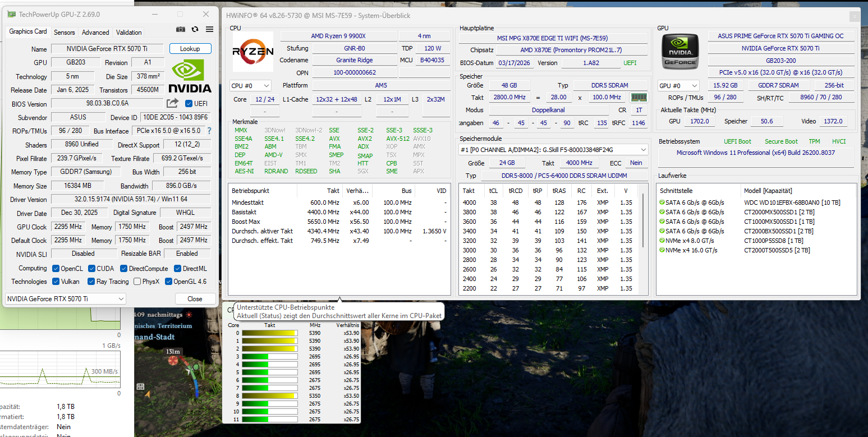Take a screenshot with GPU-Z camera icon

click(181, 29)
